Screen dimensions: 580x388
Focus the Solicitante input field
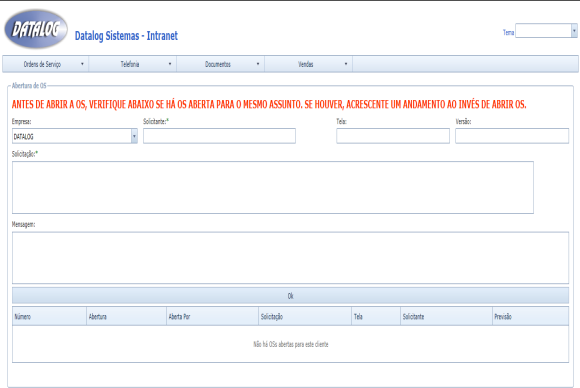pyautogui.click(x=219, y=136)
